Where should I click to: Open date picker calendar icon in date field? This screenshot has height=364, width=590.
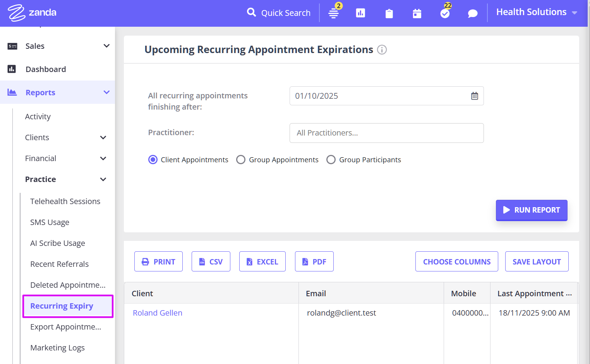(474, 96)
